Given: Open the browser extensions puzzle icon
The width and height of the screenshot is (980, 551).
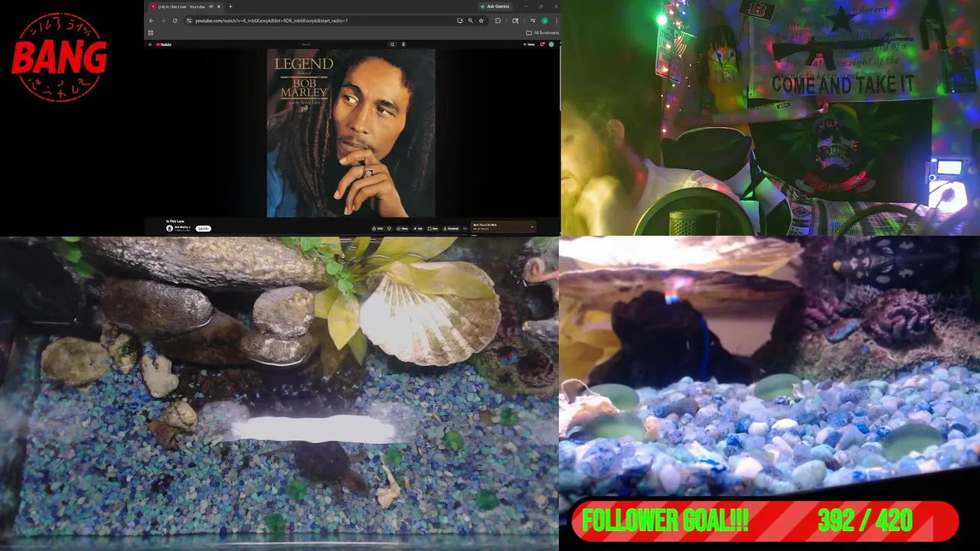Looking at the screenshot, I should (x=498, y=21).
